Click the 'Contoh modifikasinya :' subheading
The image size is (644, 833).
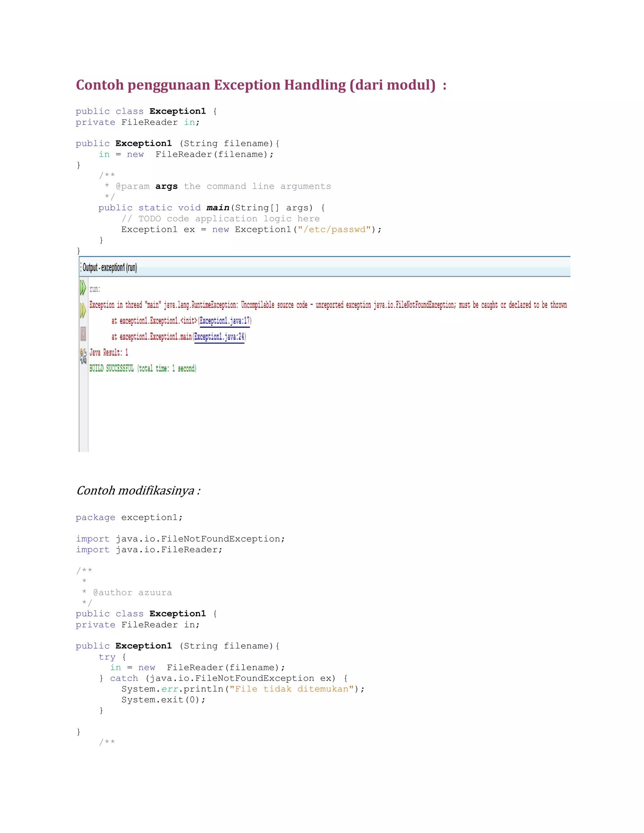[x=138, y=490]
